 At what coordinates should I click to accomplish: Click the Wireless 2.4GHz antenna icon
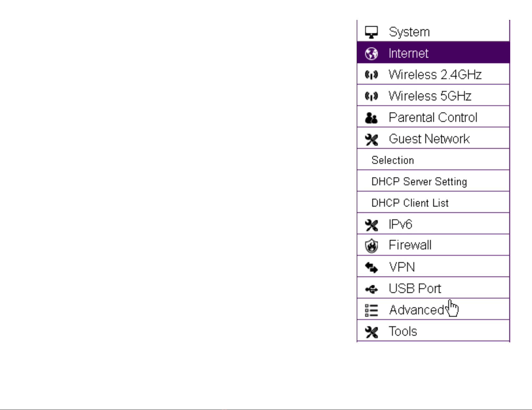click(x=371, y=75)
